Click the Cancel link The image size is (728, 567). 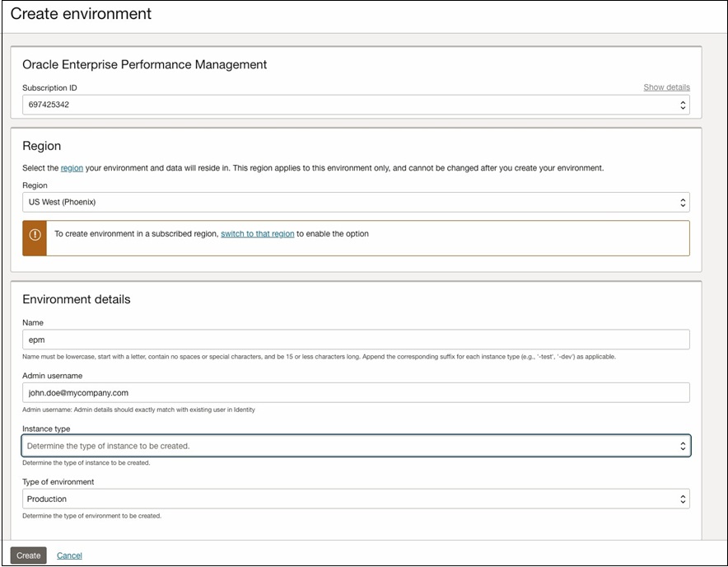coord(69,555)
